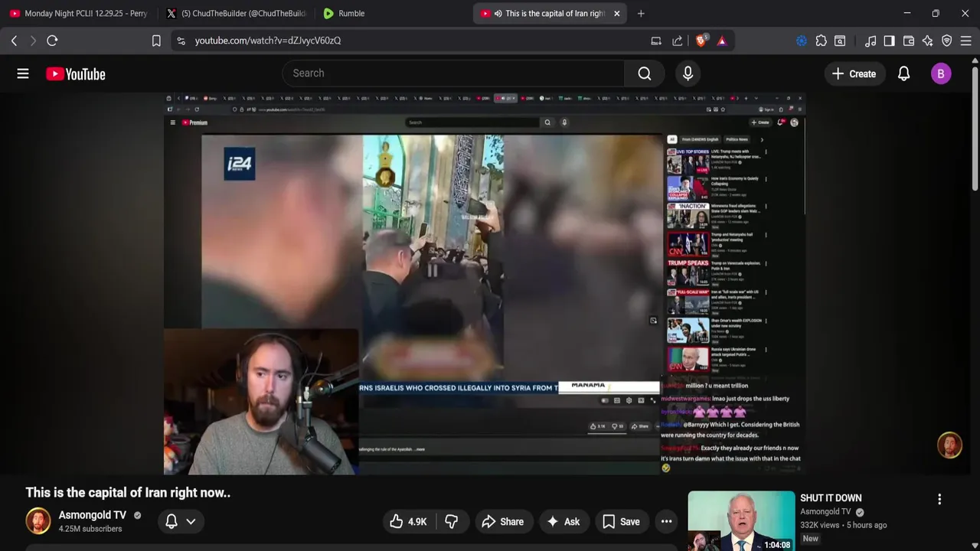The image size is (980, 551).
Task: Save the video to a playlist
Action: (621, 522)
